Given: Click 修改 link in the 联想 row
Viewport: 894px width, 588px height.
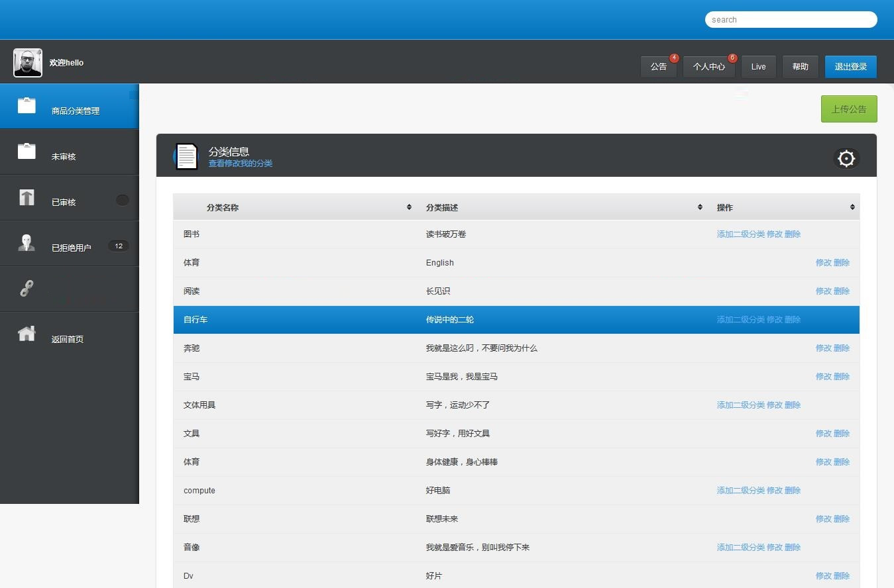Looking at the screenshot, I should [x=823, y=519].
